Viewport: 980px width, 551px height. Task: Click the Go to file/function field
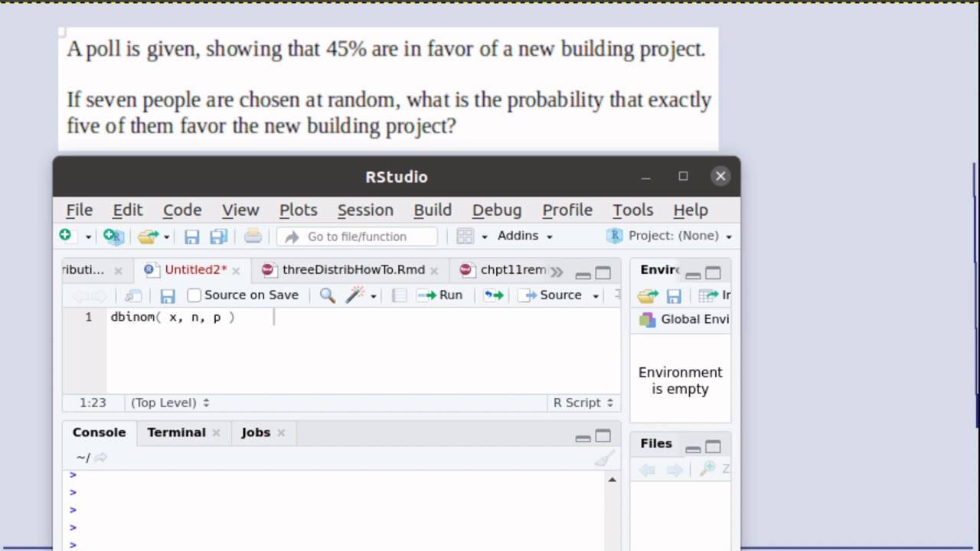point(357,236)
